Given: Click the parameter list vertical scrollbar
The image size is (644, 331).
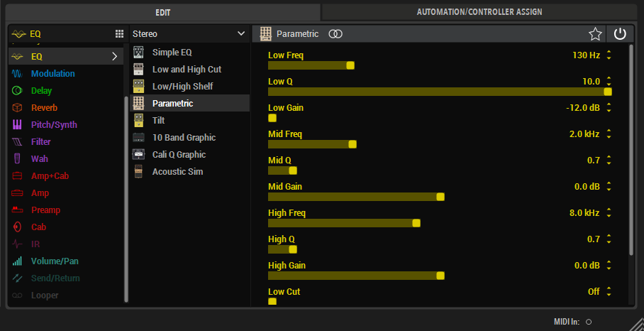Looking at the screenshot, I should [x=631, y=149].
